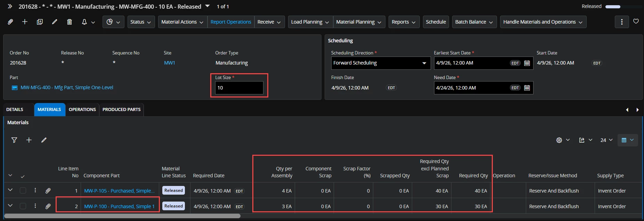Expand the row details for line item 1
Screen dimensions: 644x221
[10, 190]
